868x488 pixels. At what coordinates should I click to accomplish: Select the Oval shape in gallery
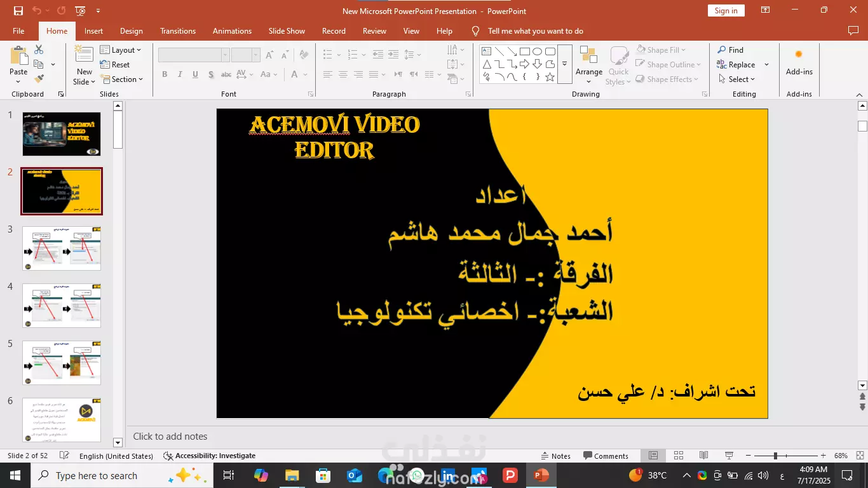pyautogui.click(x=537, y=51)
